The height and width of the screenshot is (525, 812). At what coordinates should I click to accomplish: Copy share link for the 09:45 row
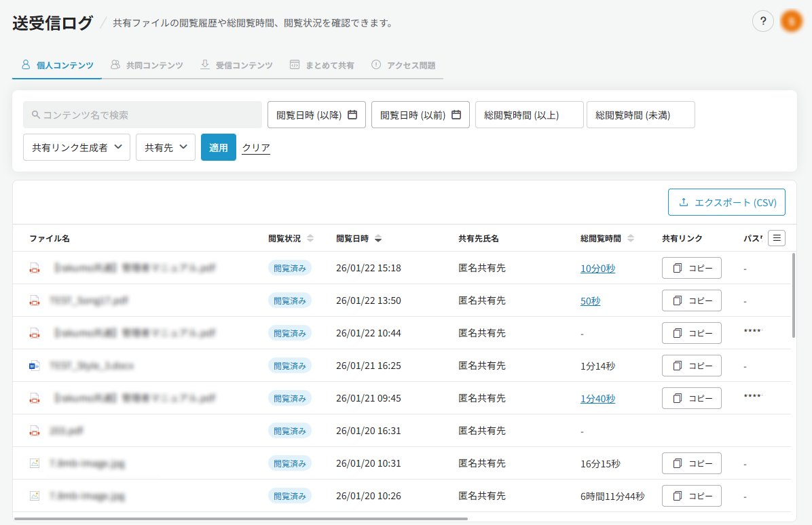692,398
